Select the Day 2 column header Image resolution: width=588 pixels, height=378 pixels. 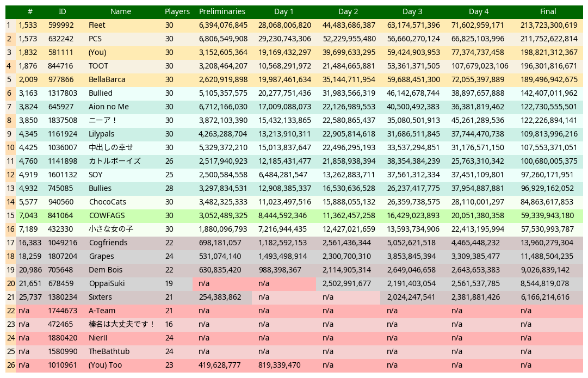pyautogui.click(x=348, y=11)
